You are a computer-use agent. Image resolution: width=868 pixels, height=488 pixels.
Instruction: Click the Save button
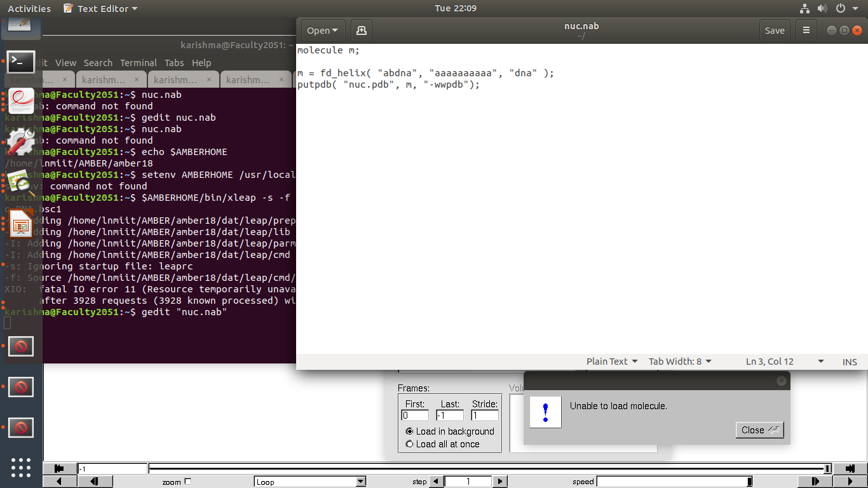tap(774, 30)
